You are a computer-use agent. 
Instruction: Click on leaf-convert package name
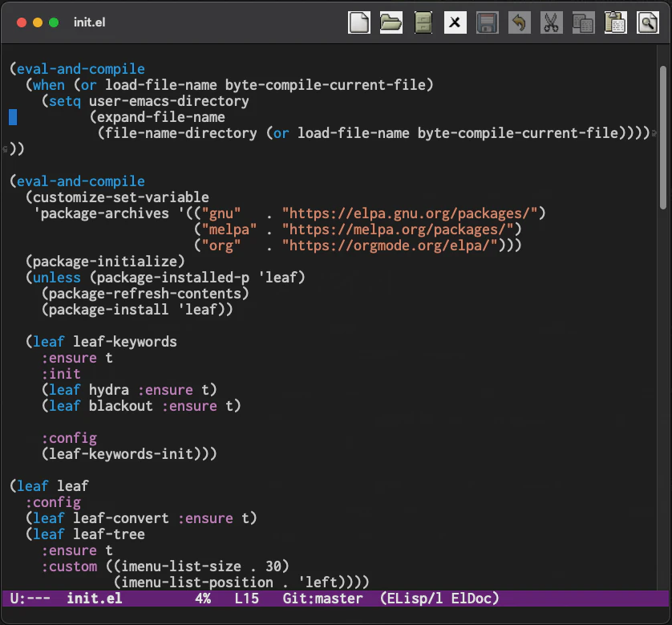click(121, 518)
